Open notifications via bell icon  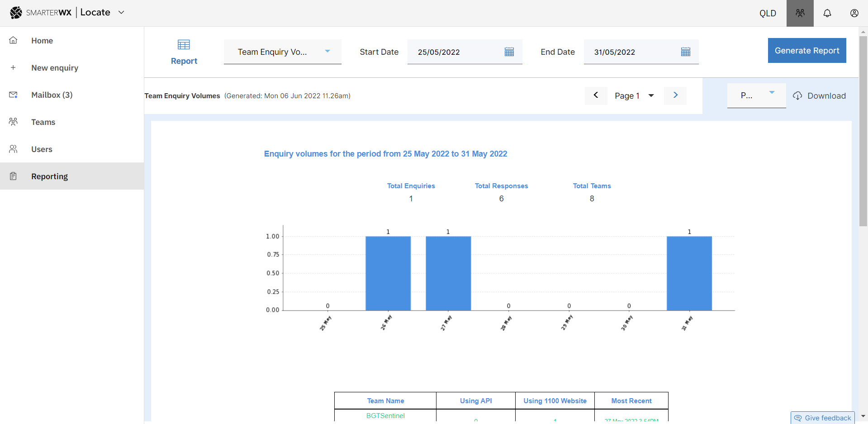point(827,13)
